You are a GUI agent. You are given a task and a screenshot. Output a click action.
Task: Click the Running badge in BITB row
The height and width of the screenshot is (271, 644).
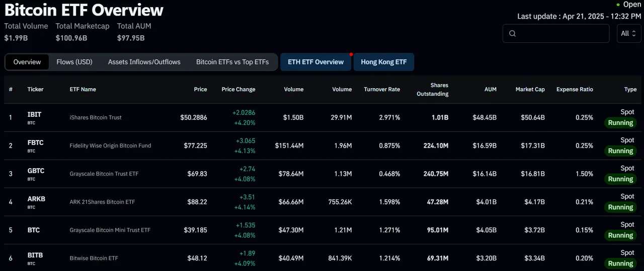[x=620, y=263]
